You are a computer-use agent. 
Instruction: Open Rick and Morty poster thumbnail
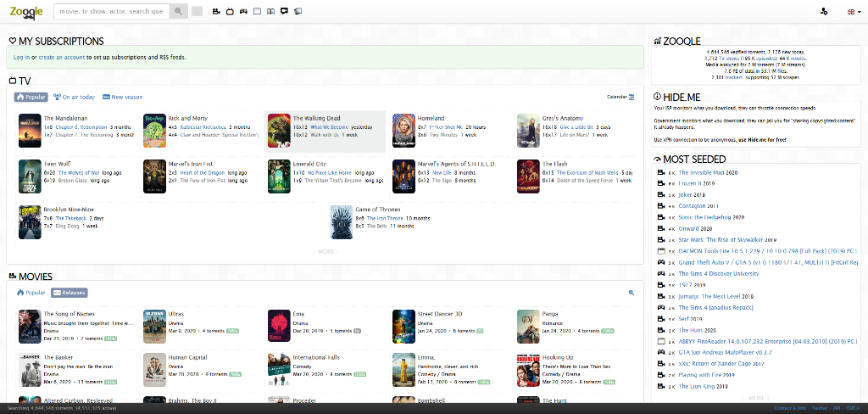[x=154, y=131]
